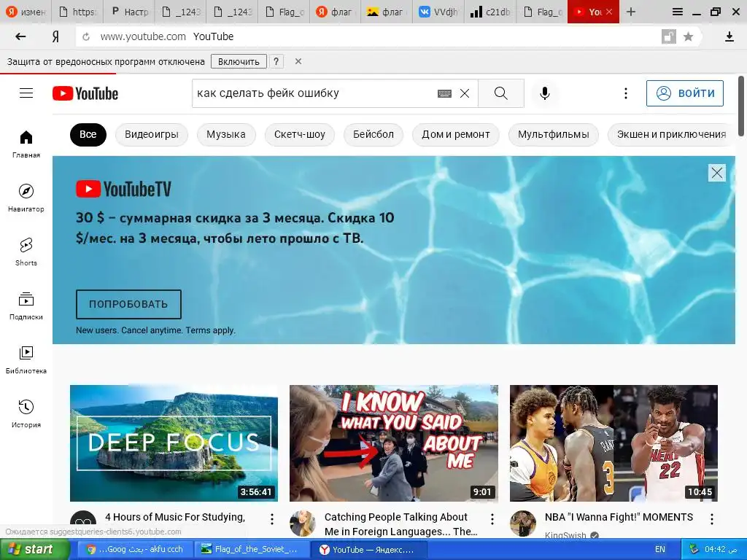Open a new browser tab with plus
The image size is (747, 560).
pyautogui.click(x=631, y=12)
